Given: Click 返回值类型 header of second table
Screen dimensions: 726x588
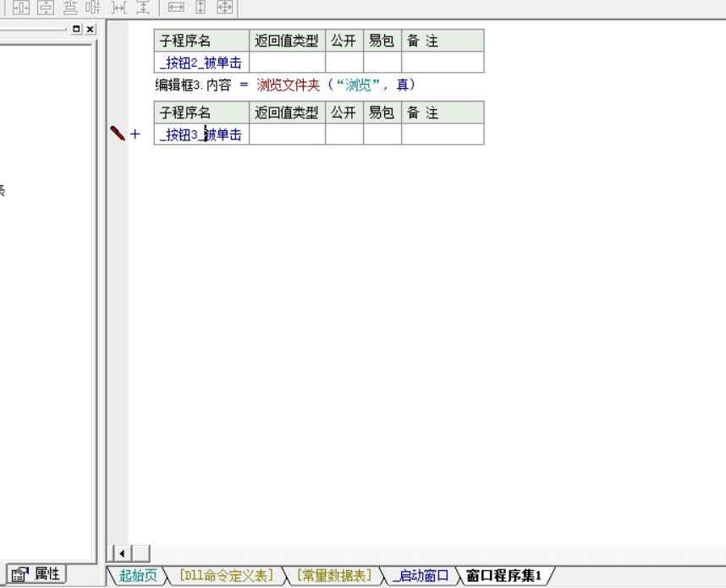Looking at the screenshot, I should point(287,113).
